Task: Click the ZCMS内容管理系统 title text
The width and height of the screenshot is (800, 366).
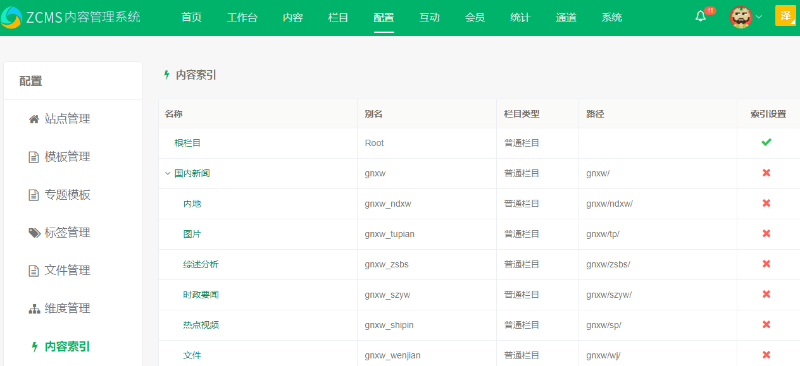Action: 84,17
